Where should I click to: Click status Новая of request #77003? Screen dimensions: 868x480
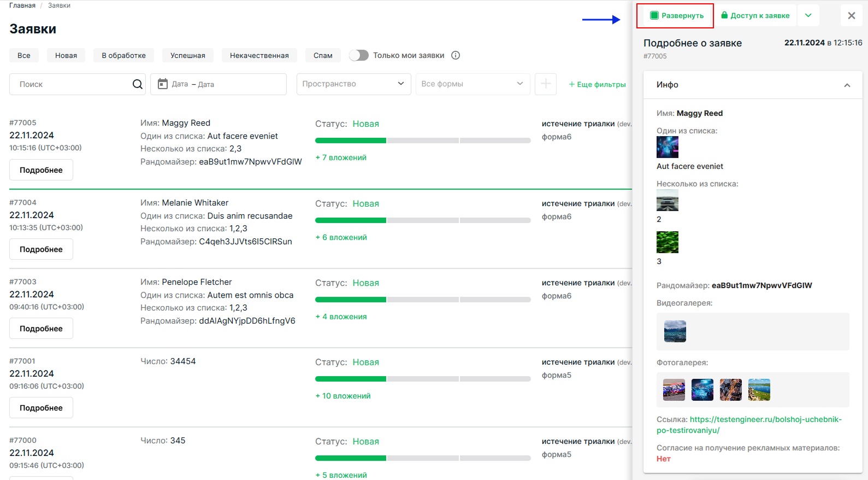(365, 283)
